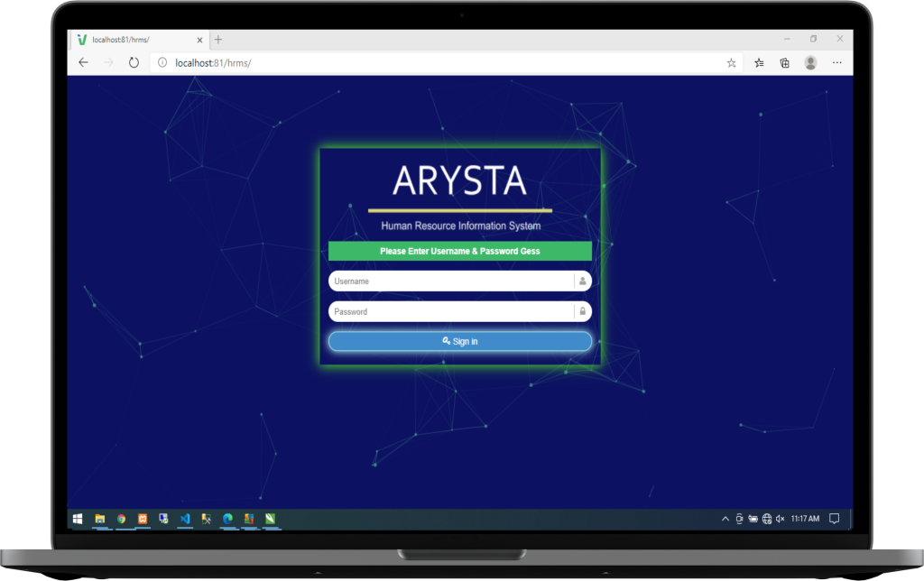Viewport: 924px width, 581px height.
Task: Open a new tab with plus button
Action: [x=218, y=40]
